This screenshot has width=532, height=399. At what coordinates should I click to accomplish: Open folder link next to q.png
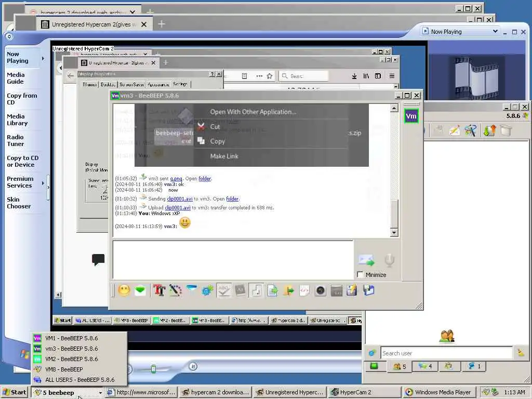pyautogui.click(x=205, y=179)
